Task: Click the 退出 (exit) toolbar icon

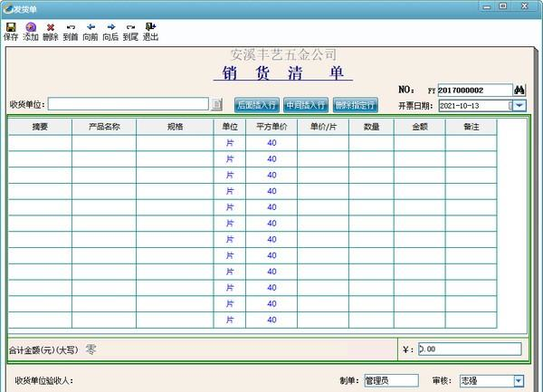Action: (x=150, y=32)
